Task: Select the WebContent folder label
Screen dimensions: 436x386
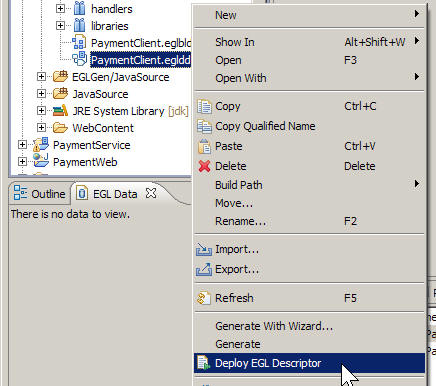Action: (103, 128)
